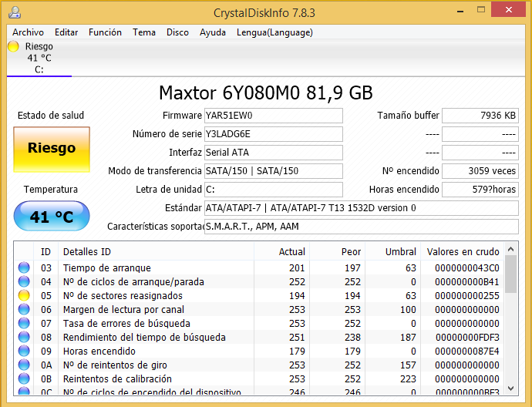Click status orb for Margen de lectura por canal
The image size is (532, 407).
click(24, 310)
